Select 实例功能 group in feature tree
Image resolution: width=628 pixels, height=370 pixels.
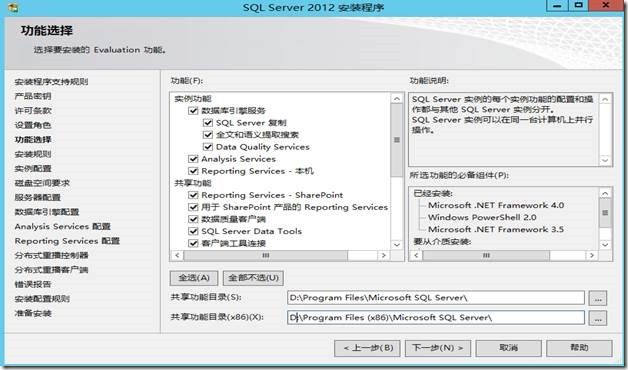(193, 99)
